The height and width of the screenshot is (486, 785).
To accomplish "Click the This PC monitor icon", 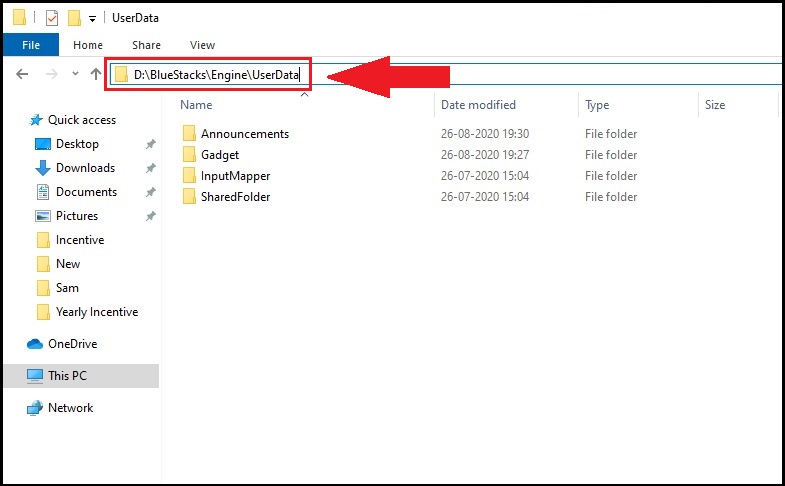I will point(35,376).
